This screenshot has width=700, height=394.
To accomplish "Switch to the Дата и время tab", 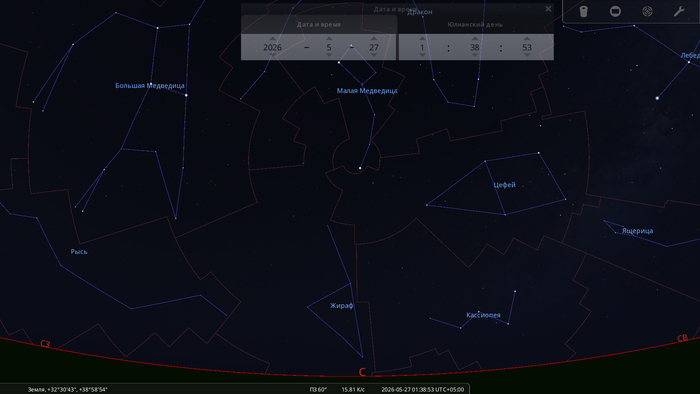I will (x=319, y=25).
